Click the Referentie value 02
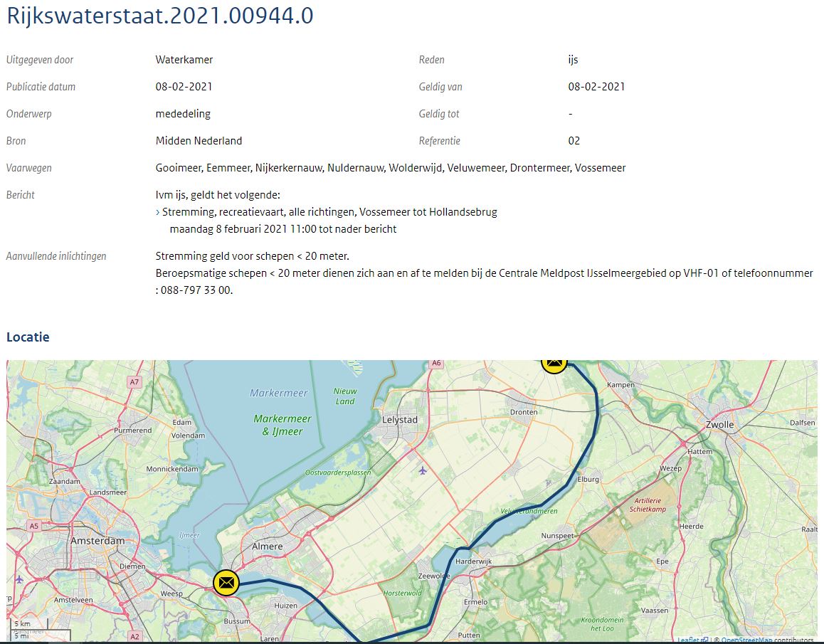 (x=574, y=140)
